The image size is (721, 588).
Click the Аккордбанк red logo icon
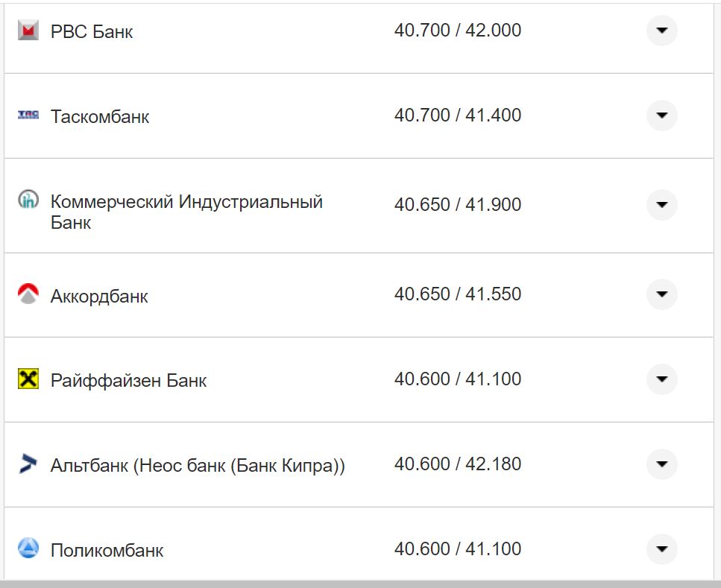coord(28,294)
